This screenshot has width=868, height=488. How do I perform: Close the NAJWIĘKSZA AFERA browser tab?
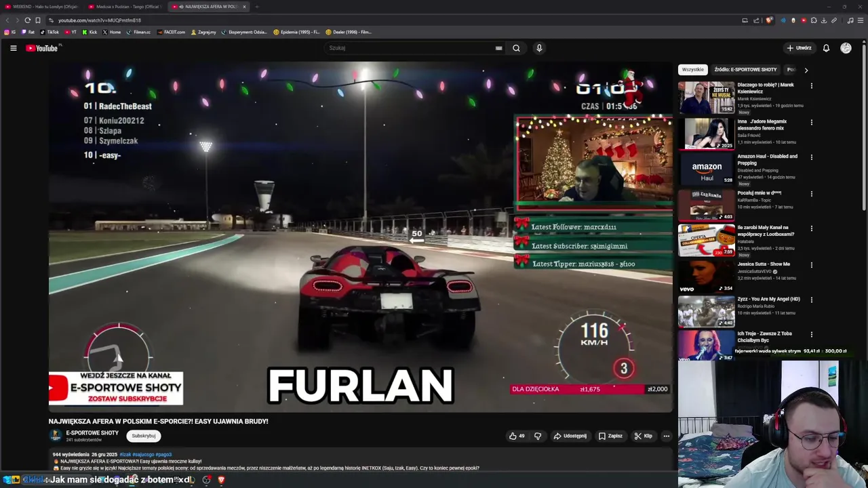tap(244, 7)
